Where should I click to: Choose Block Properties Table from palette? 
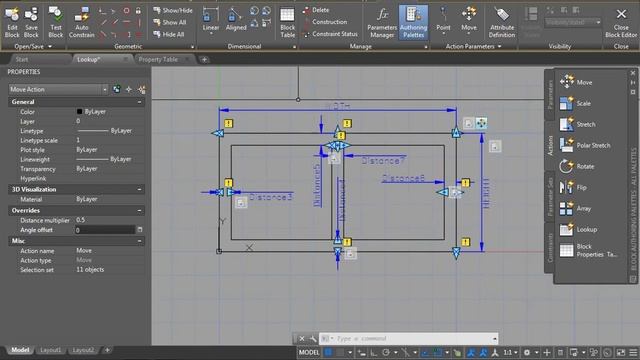588,250
